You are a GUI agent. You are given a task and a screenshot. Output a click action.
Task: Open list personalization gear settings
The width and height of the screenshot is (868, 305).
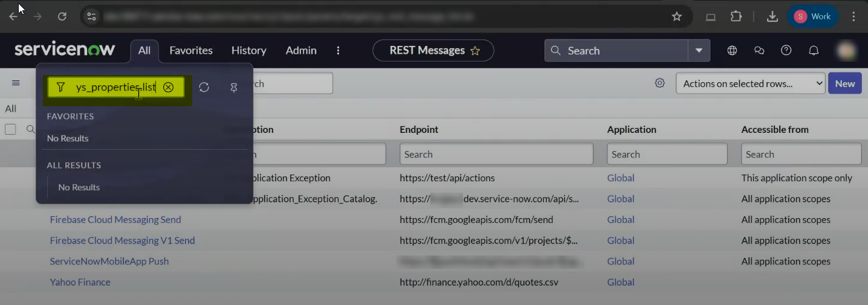(660, 83)
